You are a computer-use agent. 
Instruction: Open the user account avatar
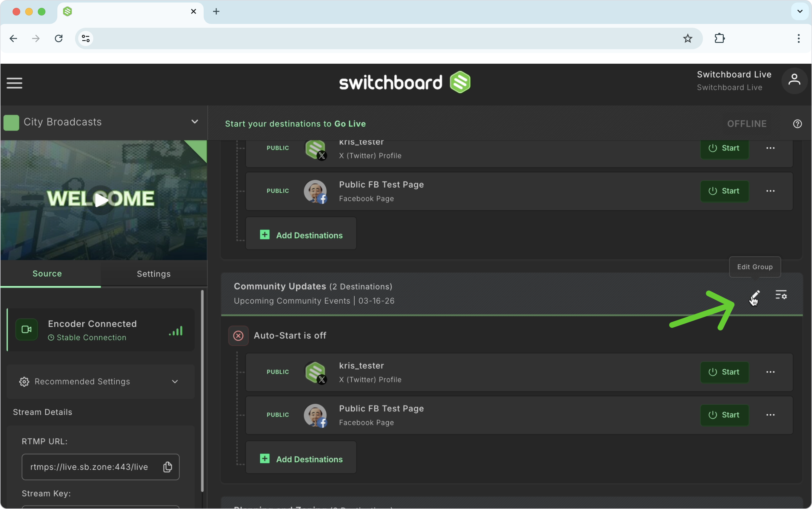pos(794,81)
